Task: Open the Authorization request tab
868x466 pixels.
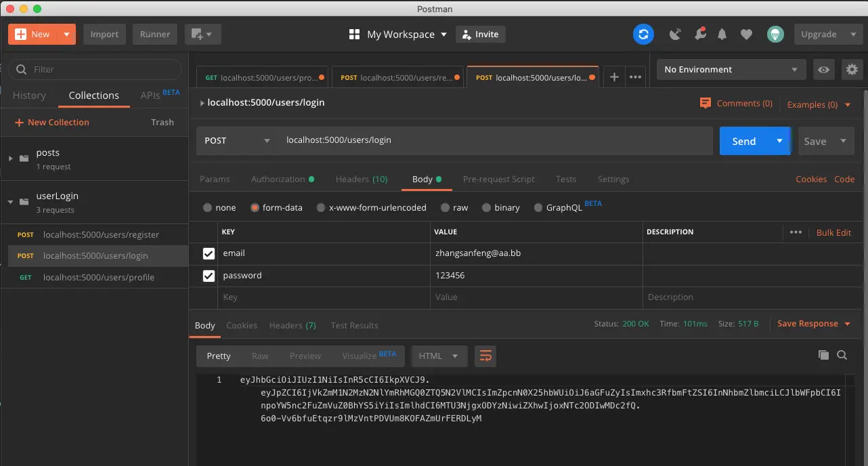Action: click(282, 179)
